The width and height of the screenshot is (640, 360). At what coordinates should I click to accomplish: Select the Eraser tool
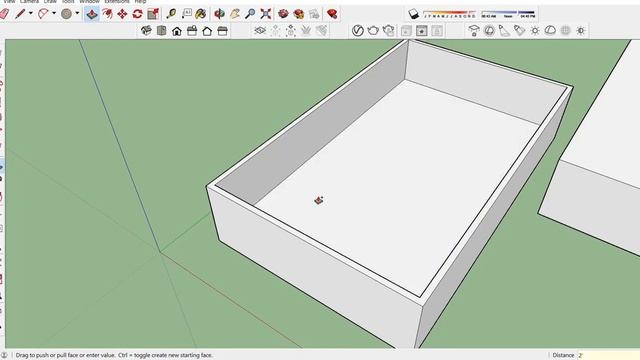4,14
